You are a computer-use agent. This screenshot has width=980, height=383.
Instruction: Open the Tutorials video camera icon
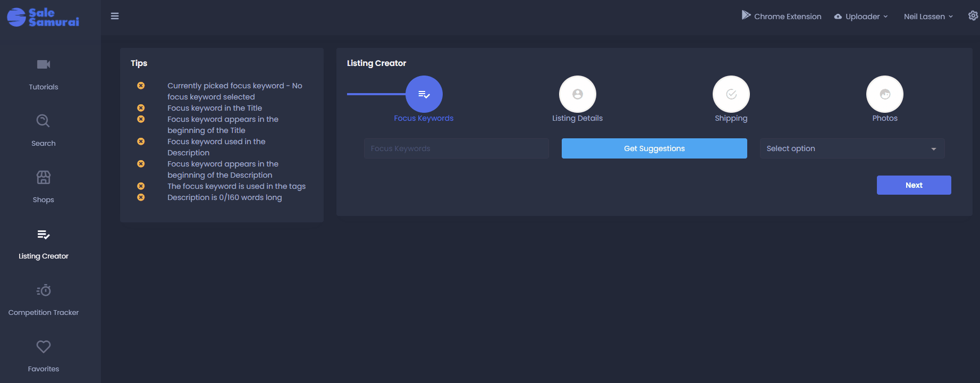[44, 64]
